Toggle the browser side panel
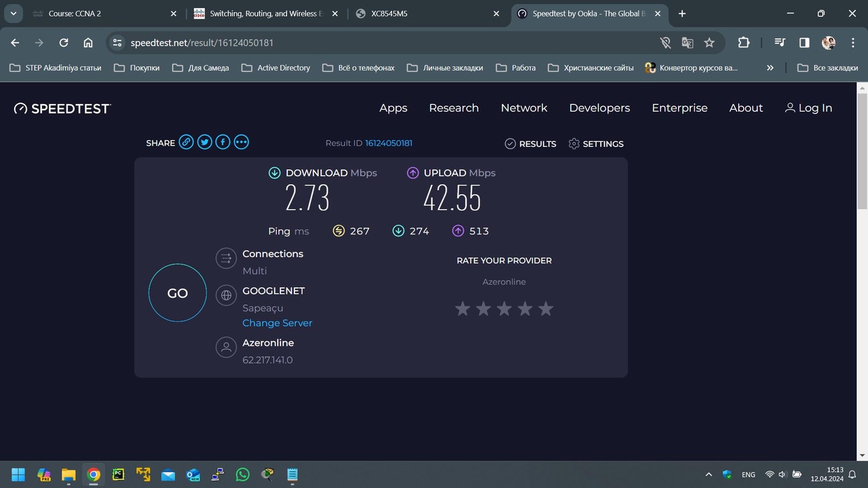868x488 pixels. tap(805, 43)
